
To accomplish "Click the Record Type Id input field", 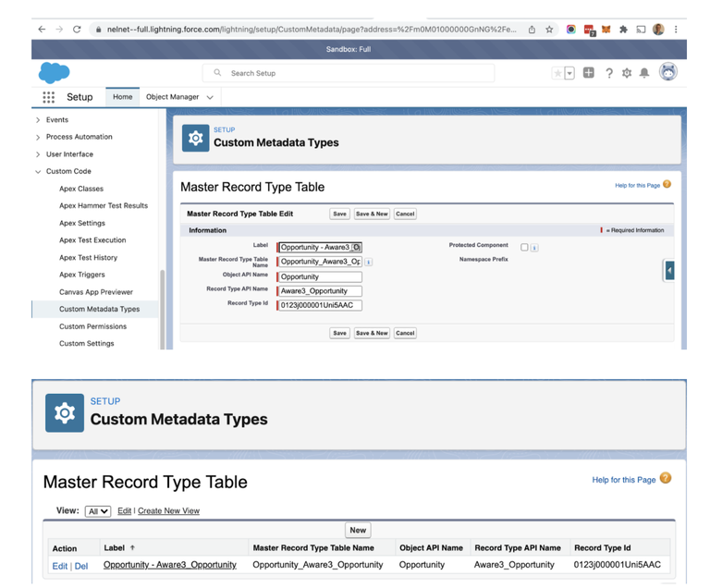I will (320, 305).
